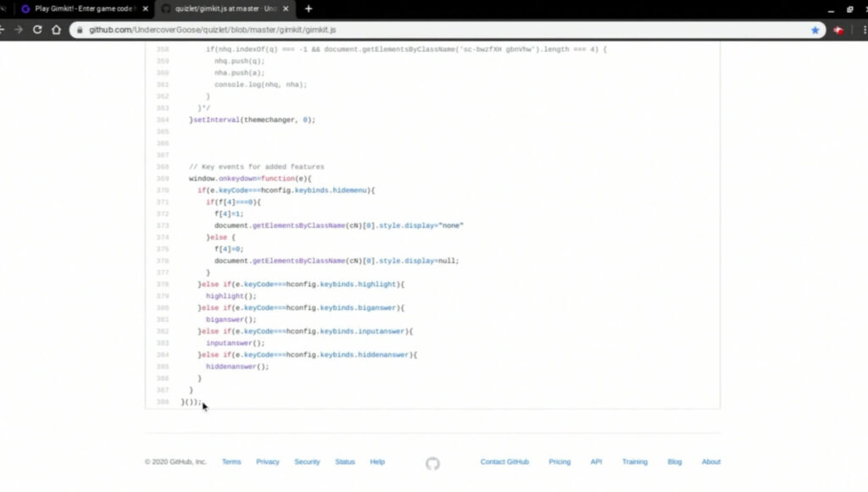This screenshot has width=868, height=492.
Task: Reload the page with the refresh icon
Action: tap(37, 30)
